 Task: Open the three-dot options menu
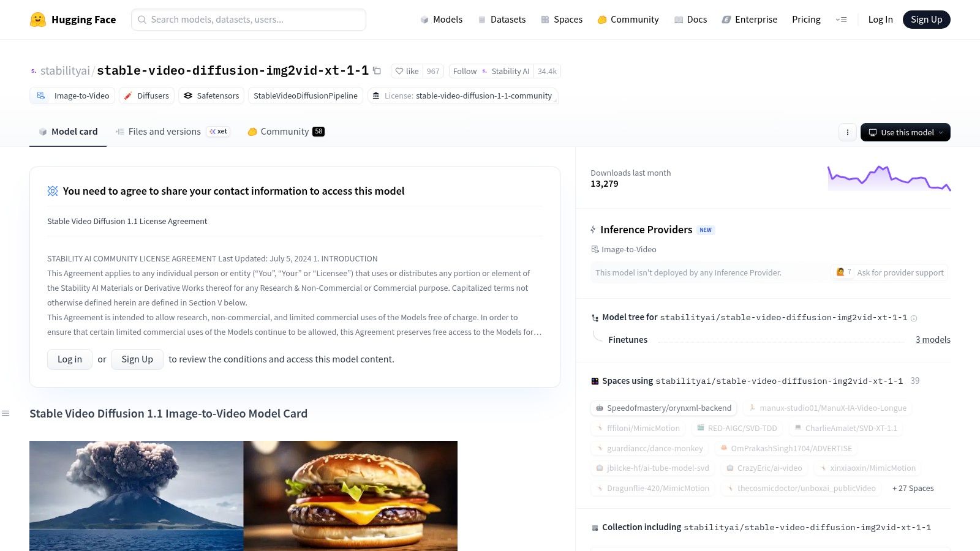point(848,132)
